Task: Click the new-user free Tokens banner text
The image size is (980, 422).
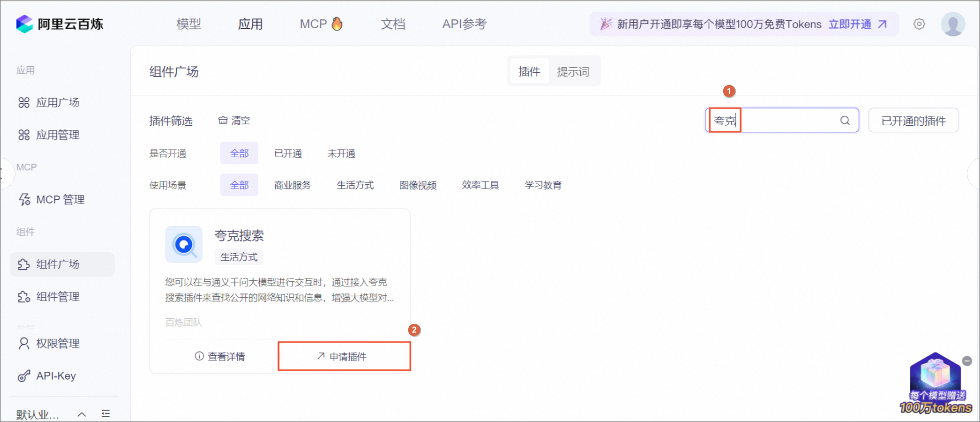Action: click(719, 24)
